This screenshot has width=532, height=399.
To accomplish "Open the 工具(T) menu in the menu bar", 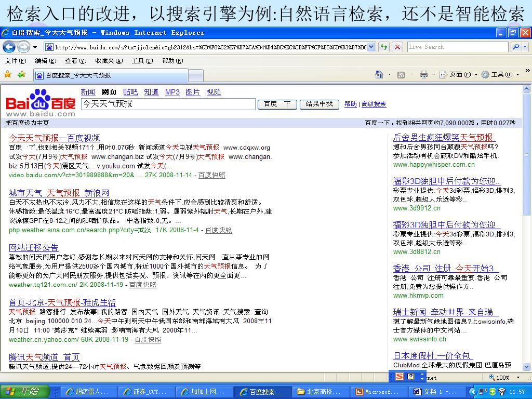I will point(142,61).
